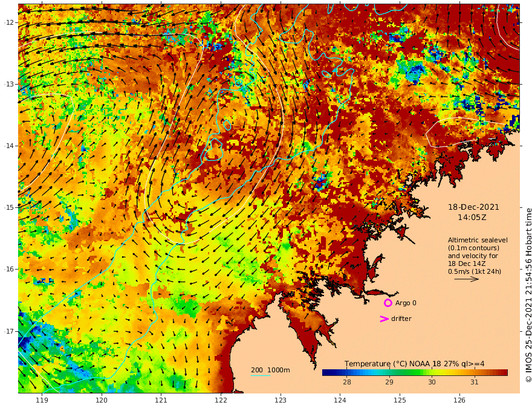Click the longitude axis label 126
The width and height of the screenshot is (532, 411).
(459, 401)
